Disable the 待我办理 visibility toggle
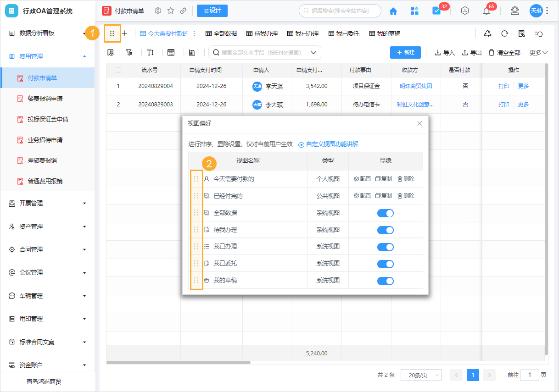Screen dimensions: 559x392 (386, 229)
